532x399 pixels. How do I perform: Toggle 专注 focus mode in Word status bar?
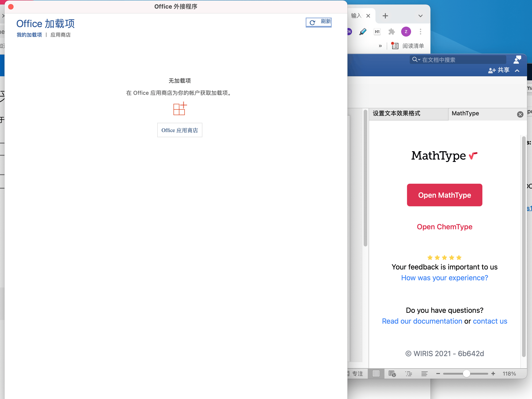click(x=355, y=373)
